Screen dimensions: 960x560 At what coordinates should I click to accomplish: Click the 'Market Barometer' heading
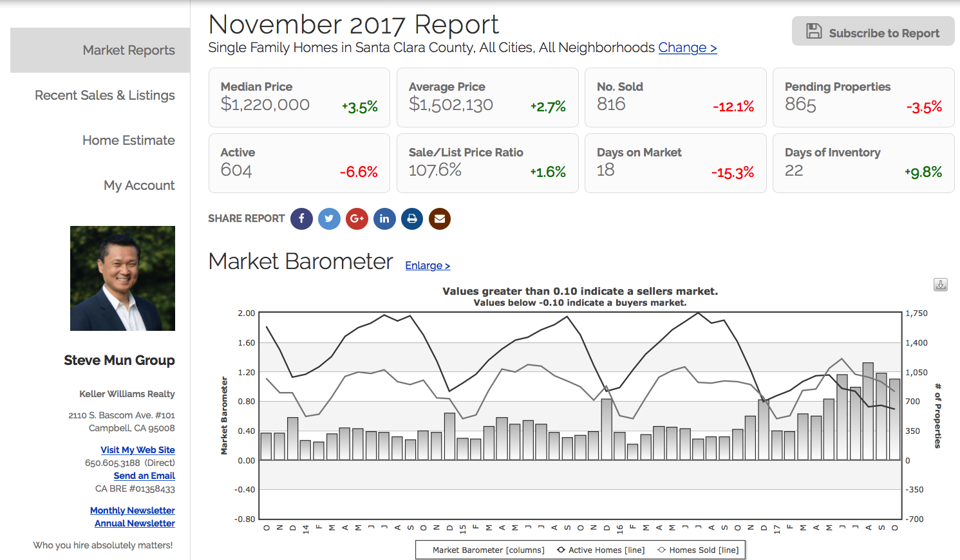[x=301, y=261]
